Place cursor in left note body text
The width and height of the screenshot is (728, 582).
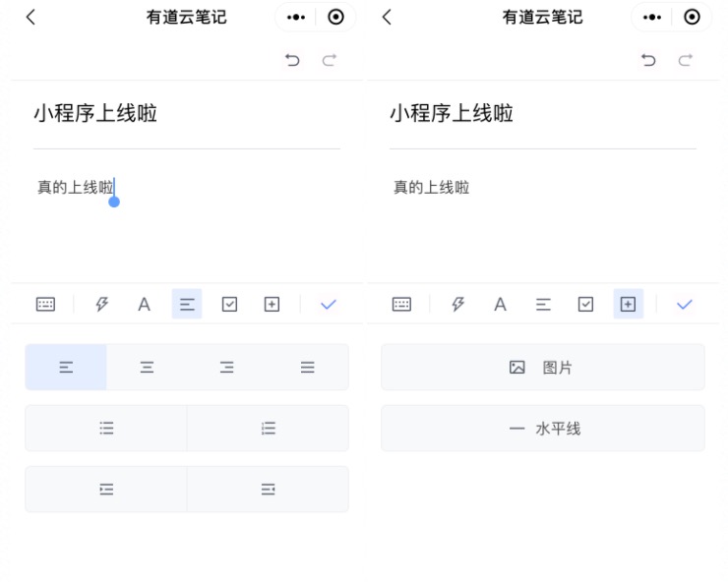[x=76, y=188]
